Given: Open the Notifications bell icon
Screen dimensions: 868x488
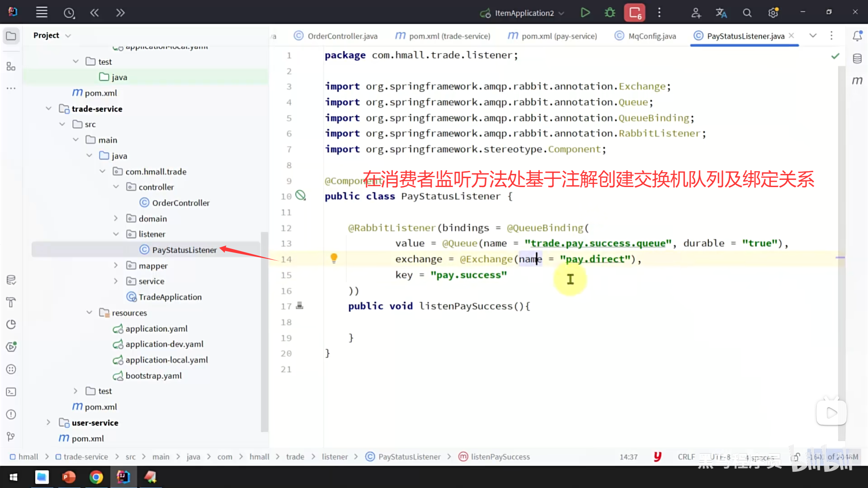Looking at the screenshot, I should click(857, 36).
